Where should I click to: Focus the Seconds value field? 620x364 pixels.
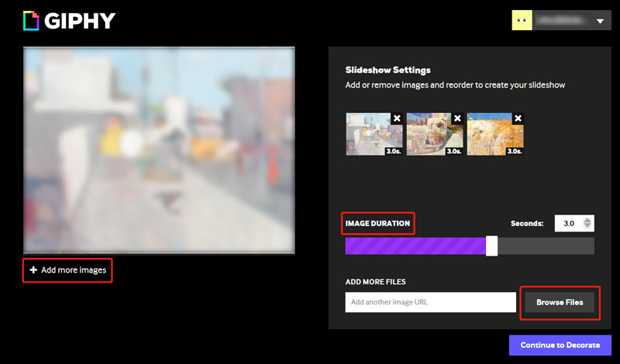[569, 223]
